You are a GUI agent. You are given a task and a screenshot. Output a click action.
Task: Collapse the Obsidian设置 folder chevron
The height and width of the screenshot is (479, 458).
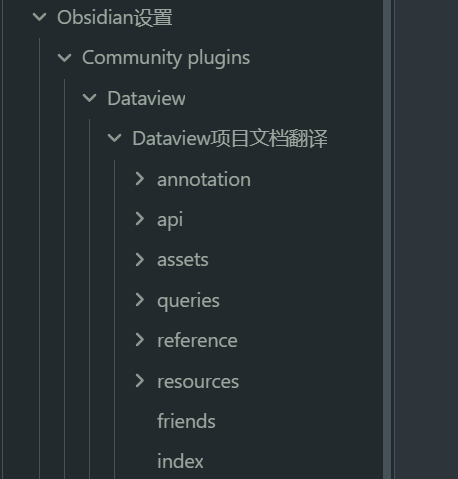tap(39, 17)
